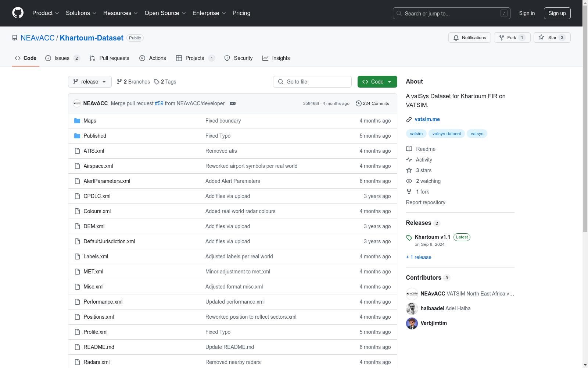
Task: Open the Radars.xml file
Action: tap(97, 362)
